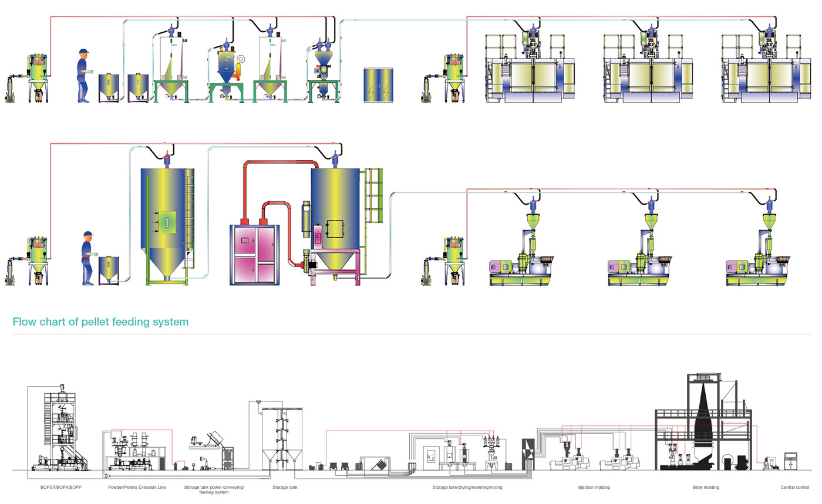Click the worker in the second row
The height and width of the screenshot is (504, 822).
(x=88, y=258)
